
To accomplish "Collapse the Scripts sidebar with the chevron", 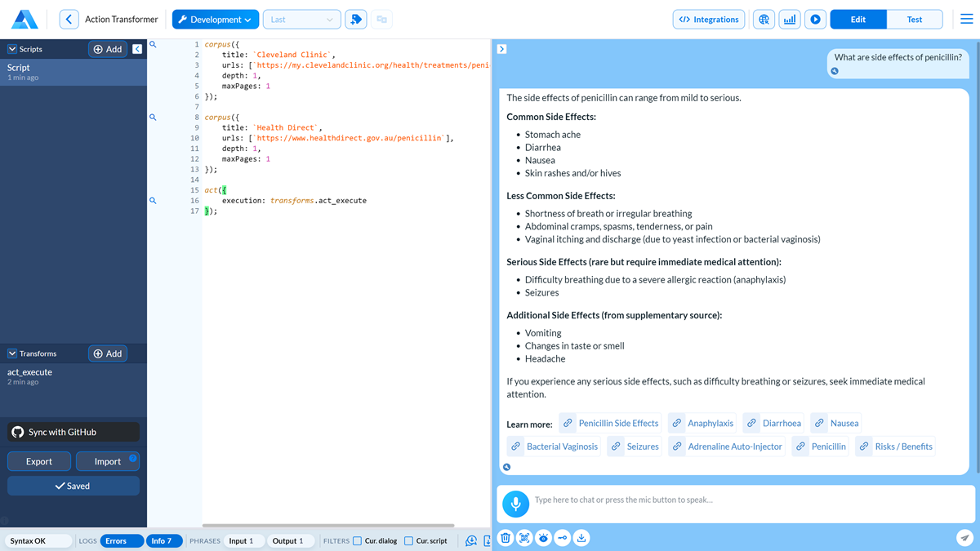I will coord(136,49).
